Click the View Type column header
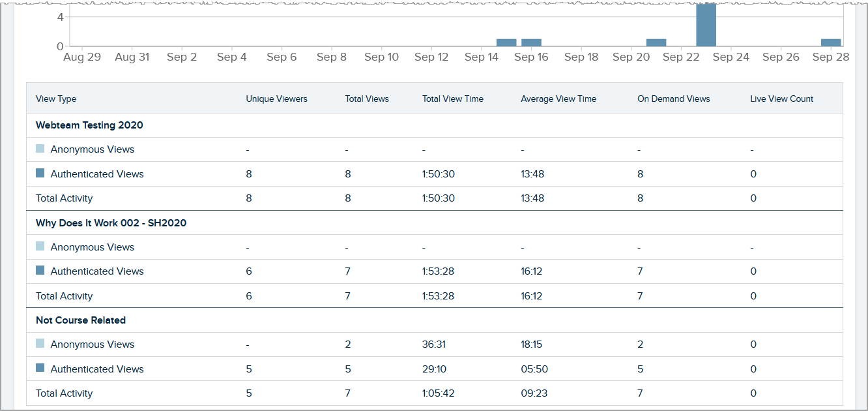 (x=56, y=99)
